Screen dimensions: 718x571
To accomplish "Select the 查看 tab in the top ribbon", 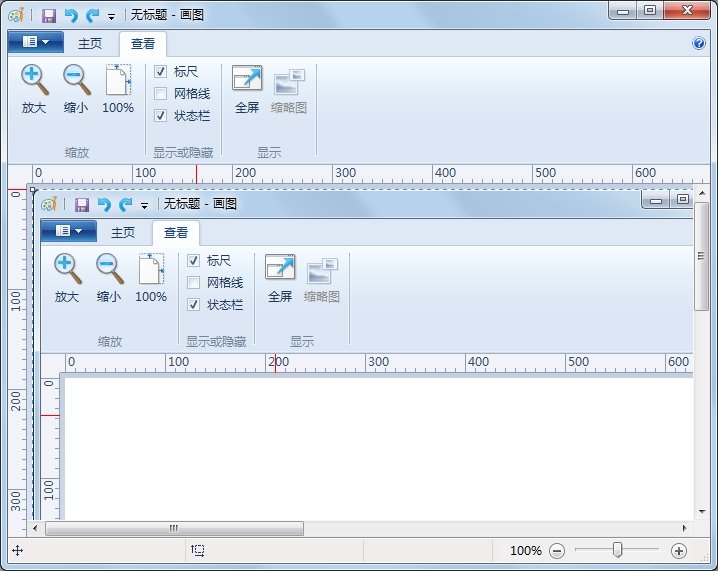I will tap(143, 44).
